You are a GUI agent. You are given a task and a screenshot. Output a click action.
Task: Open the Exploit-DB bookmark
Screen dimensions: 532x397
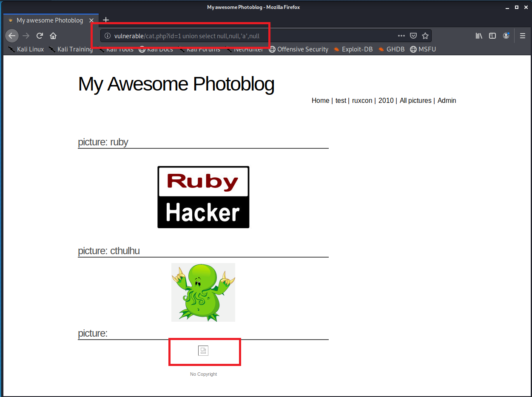(x=353, y=49)
